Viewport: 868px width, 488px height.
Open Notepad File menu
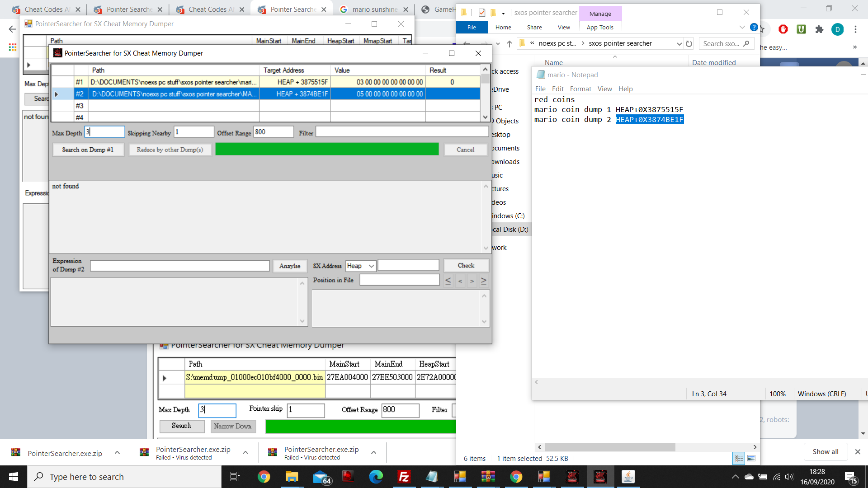tap(540, 89)
